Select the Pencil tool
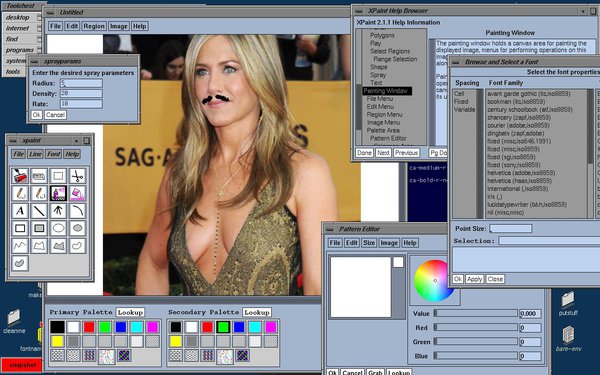600x375 pixels. click(x=20, y=193)
